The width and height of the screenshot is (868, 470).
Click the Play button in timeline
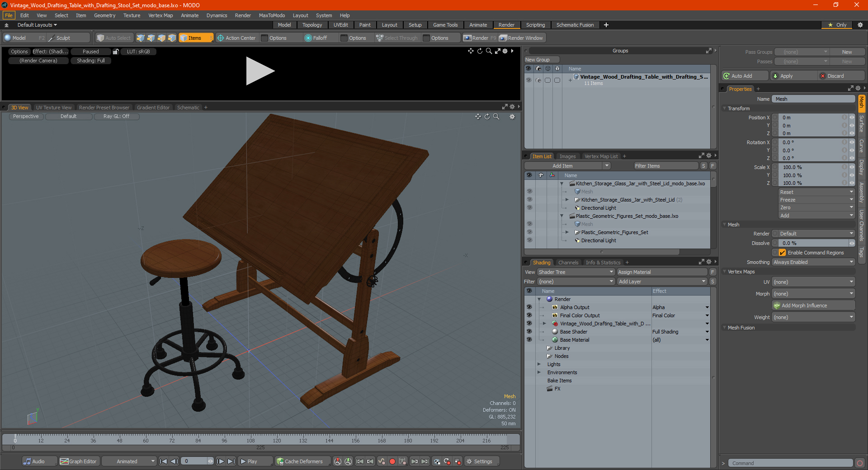tap(255, 461)
